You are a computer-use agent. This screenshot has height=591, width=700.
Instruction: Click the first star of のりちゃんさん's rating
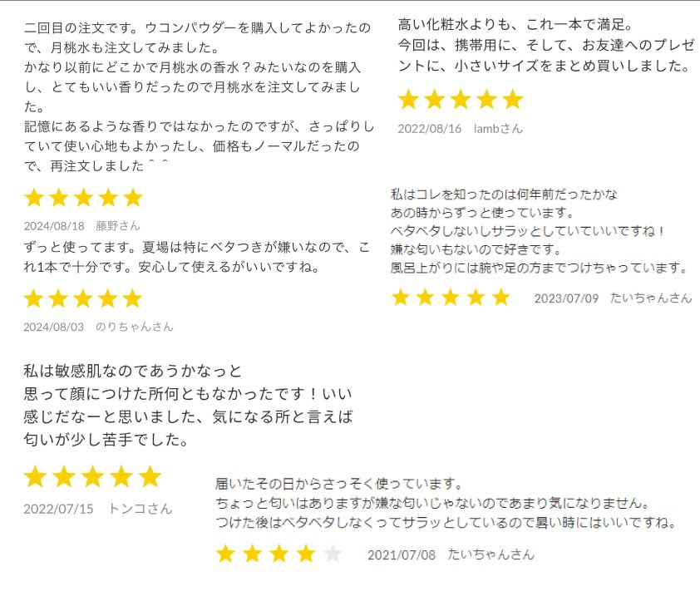[x=33, y=298]
